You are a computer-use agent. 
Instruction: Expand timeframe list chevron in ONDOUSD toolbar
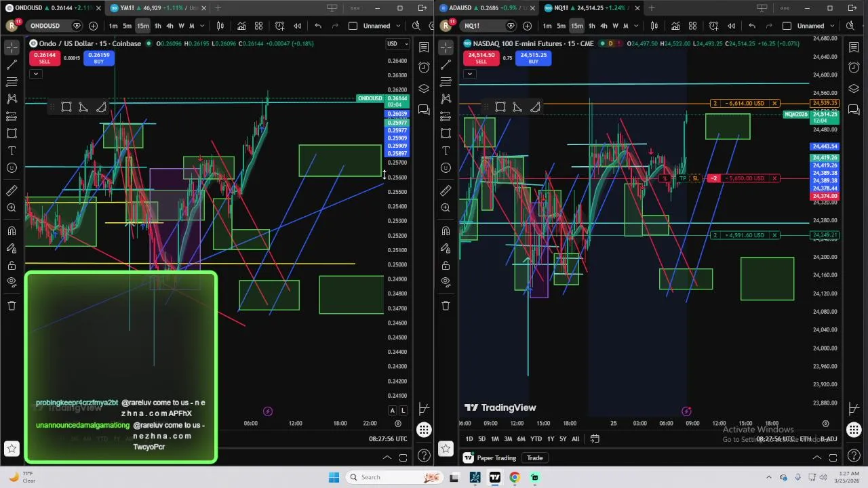pos(202,26)
